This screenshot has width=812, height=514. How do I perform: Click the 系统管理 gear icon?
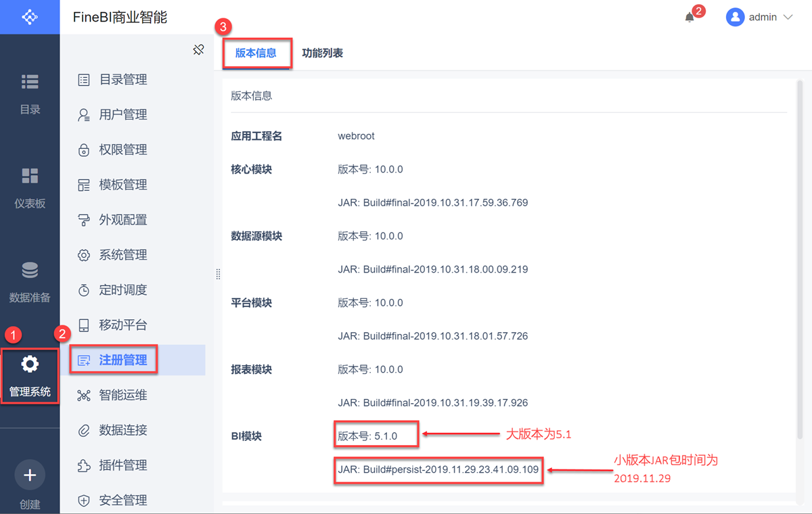(x=84, y=255)
